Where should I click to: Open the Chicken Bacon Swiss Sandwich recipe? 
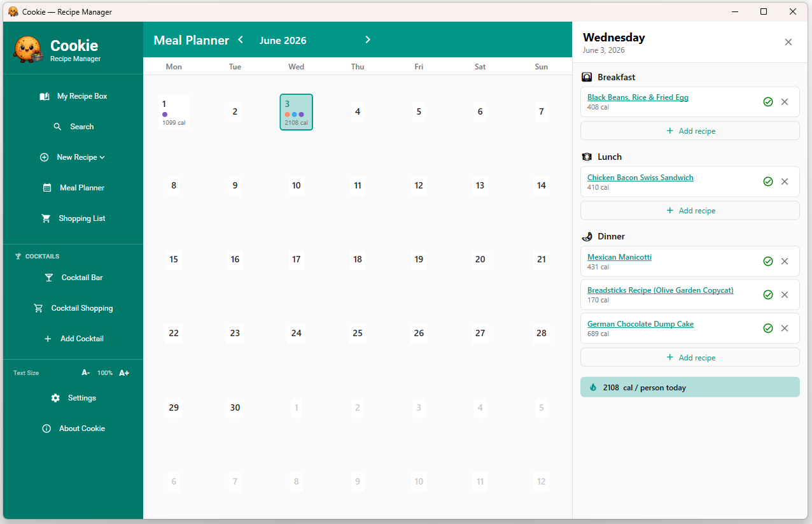640,178
